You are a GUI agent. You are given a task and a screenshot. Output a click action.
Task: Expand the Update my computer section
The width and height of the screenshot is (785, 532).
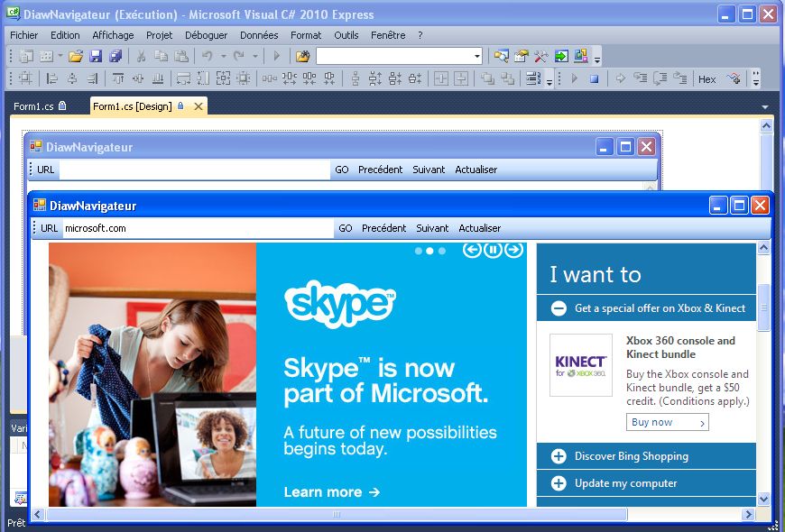pos(559,483)
